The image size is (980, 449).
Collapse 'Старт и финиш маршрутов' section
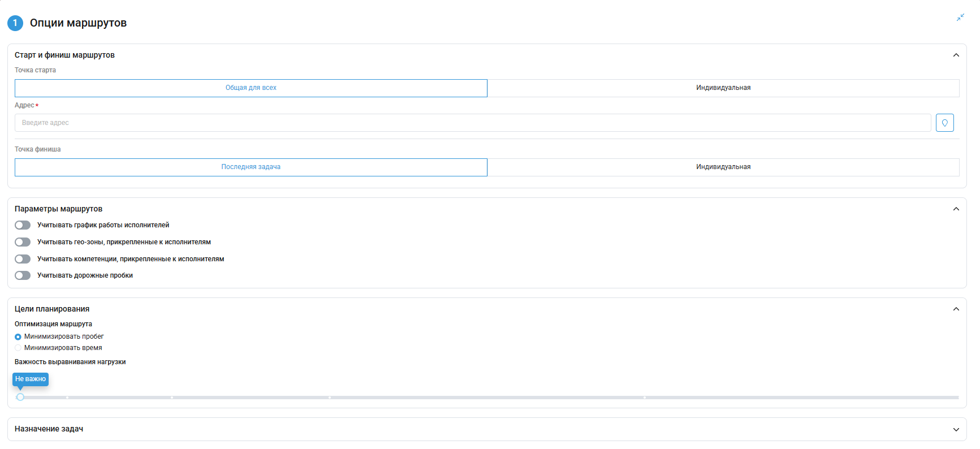click(x=956, y=55)
